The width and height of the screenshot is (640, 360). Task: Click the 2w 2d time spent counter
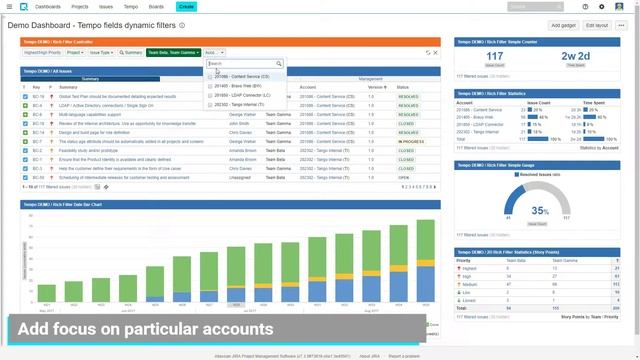pyautogui.click(x=576, y=56)
